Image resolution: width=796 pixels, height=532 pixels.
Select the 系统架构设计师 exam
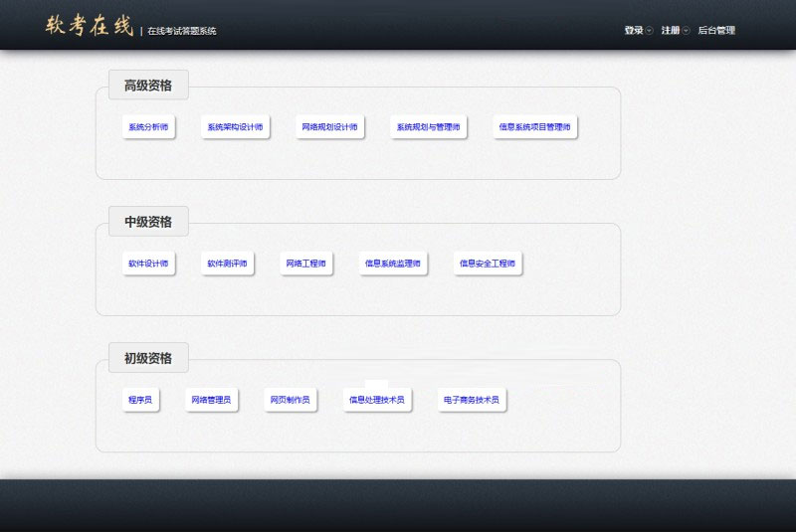(x=235, y=127)
